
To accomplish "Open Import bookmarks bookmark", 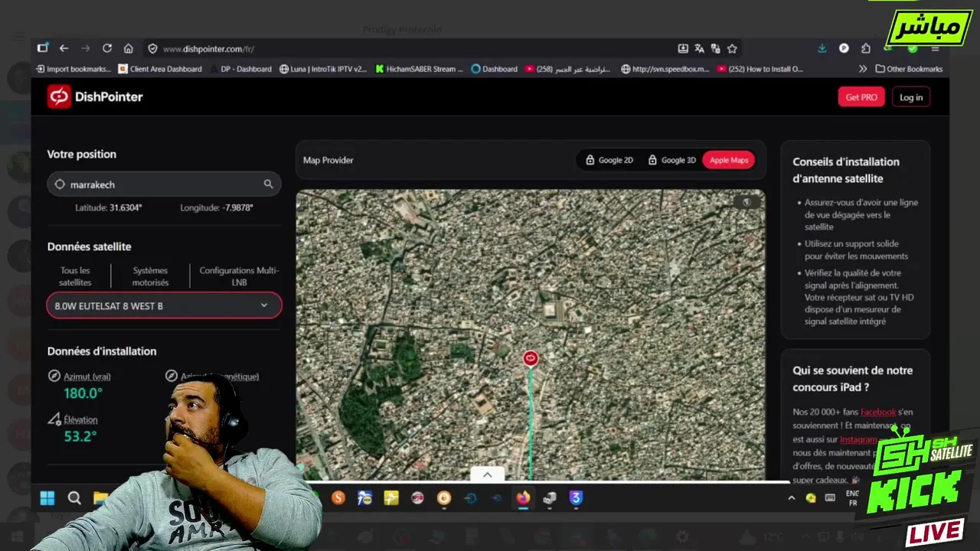I will click(73, 69).
